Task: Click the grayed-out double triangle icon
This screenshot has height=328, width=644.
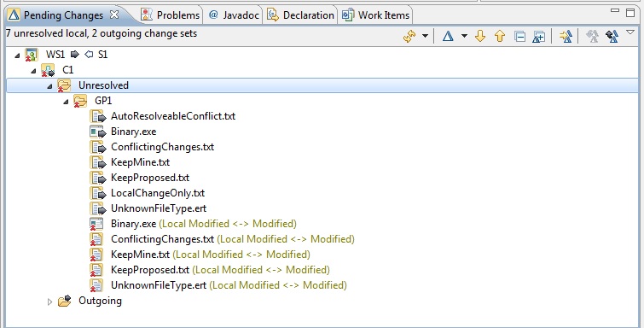Action: click(x=592, y=36)
